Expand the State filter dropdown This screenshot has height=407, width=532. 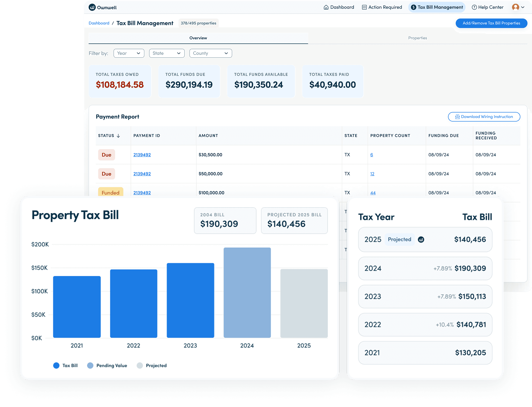[x=167, y=53]
